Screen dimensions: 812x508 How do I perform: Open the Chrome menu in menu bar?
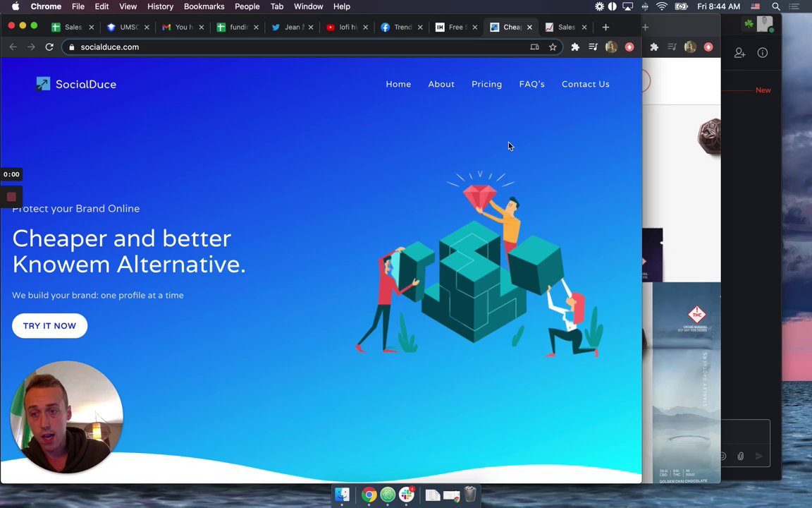[x=46, y=6]
